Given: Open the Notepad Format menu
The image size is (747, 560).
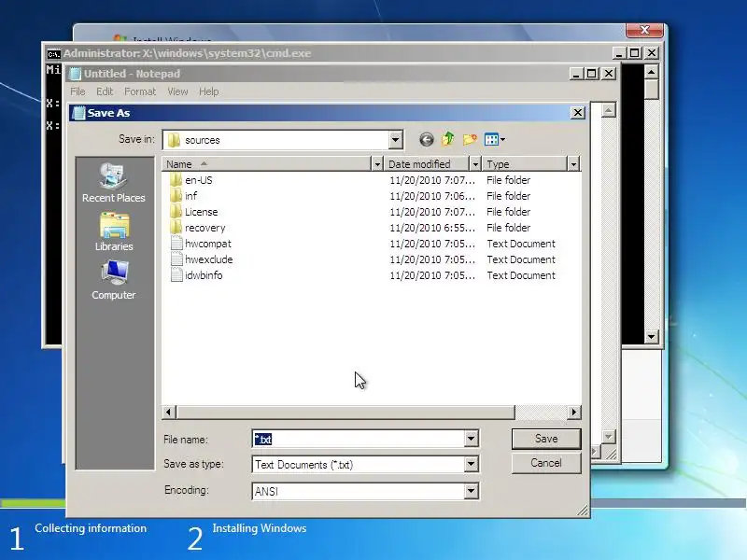Looking at the screenshot, I should (140, 91).
